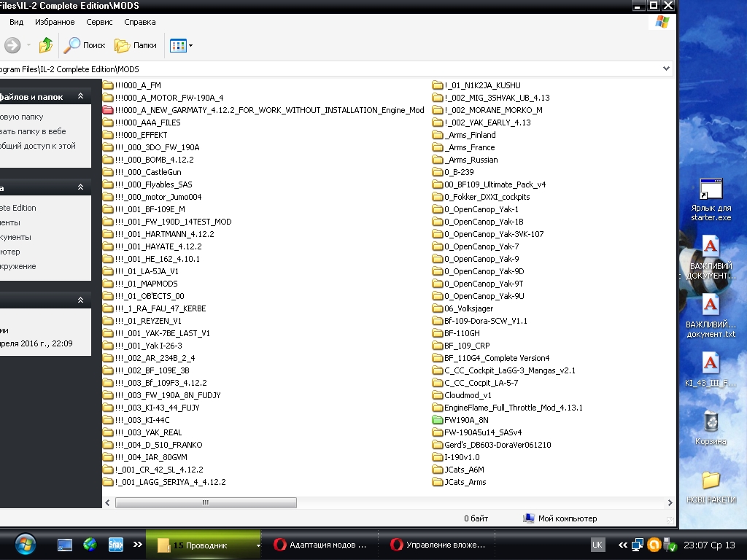Click the publish folder to web link
747x560 pixels.
pyautogui.click(x=33, y=131)
